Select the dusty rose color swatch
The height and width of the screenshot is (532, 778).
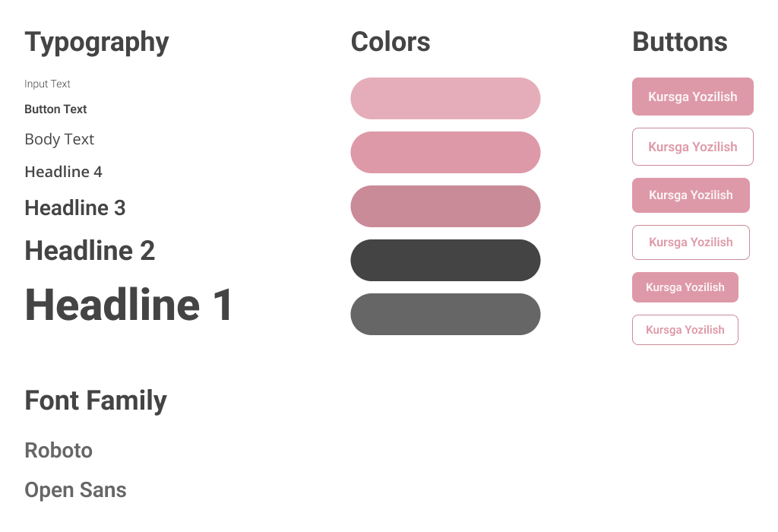click(x=445, y=207)
